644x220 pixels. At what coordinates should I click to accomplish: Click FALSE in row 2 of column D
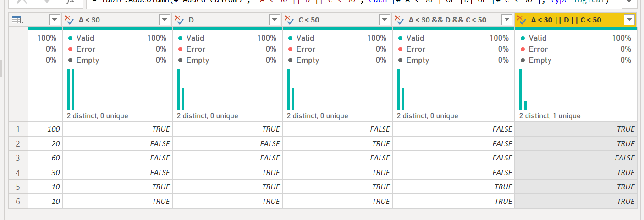click(227, 143)
